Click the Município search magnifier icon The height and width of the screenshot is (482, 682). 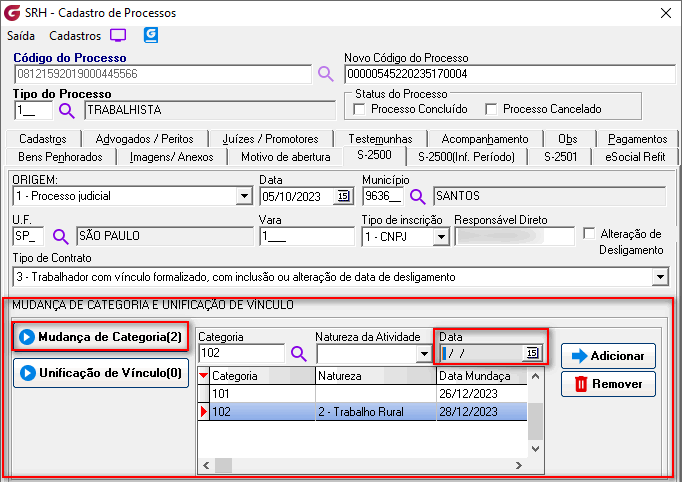(x=418, y=196)
